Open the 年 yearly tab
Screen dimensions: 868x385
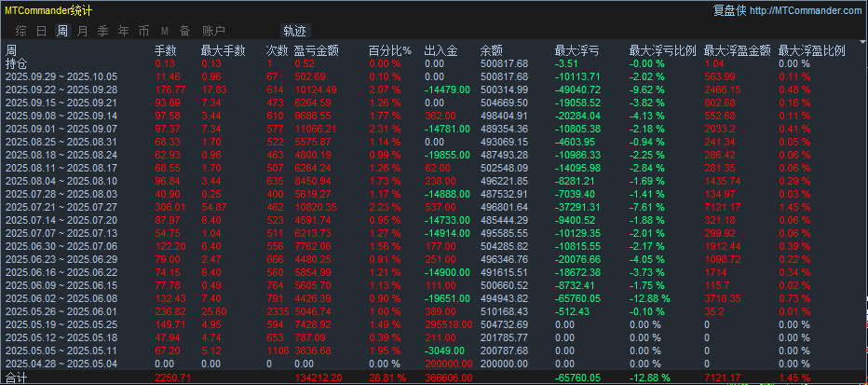click(124, 31)
